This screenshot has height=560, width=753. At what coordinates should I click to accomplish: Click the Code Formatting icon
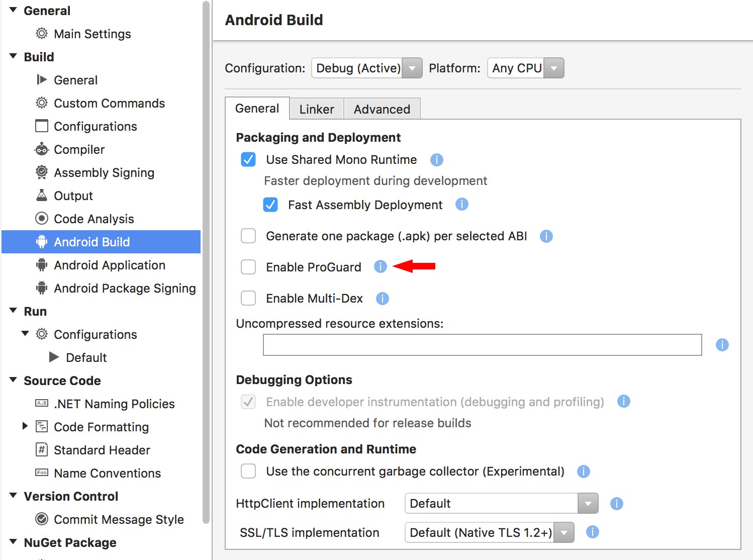point(42,427)
